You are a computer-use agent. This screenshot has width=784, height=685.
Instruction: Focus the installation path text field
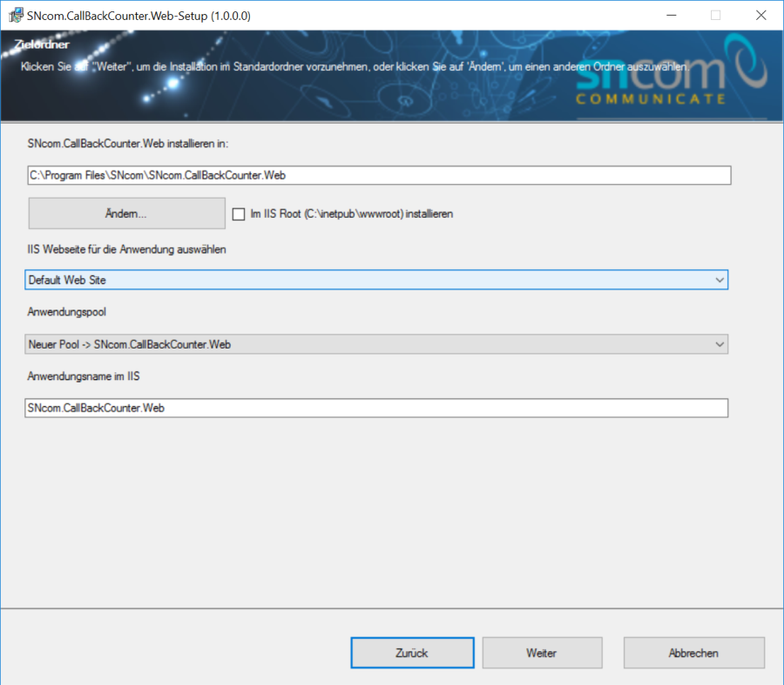click(378, 175)
